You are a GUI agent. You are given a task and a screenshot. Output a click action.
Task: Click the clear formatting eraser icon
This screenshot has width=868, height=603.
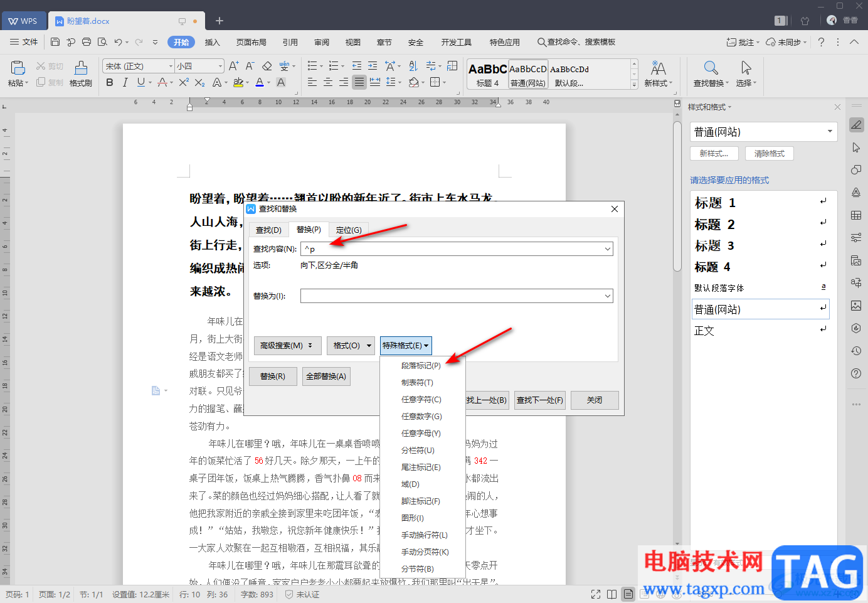click(267, 66)
